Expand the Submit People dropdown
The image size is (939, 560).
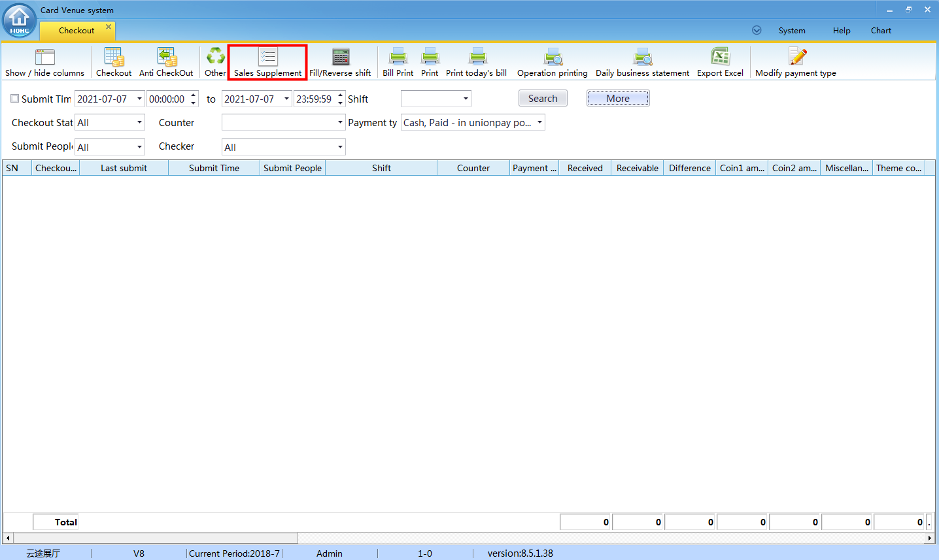139,147
